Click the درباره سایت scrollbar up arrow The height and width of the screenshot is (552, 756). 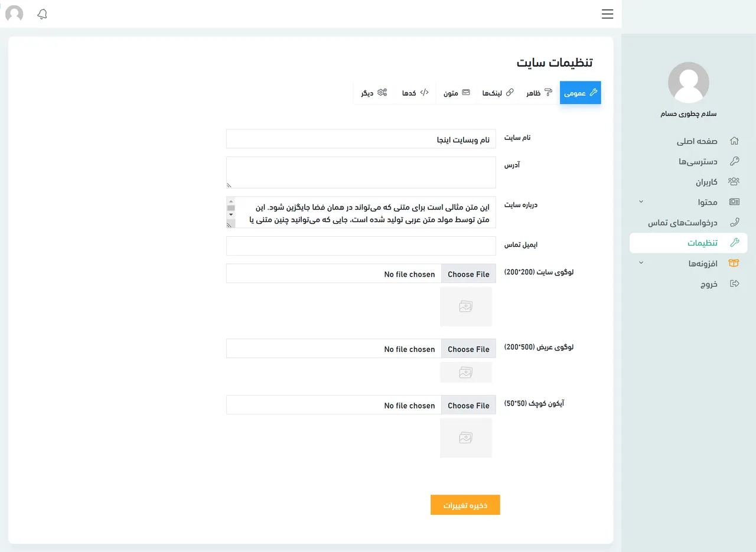(x=231, y=201)
